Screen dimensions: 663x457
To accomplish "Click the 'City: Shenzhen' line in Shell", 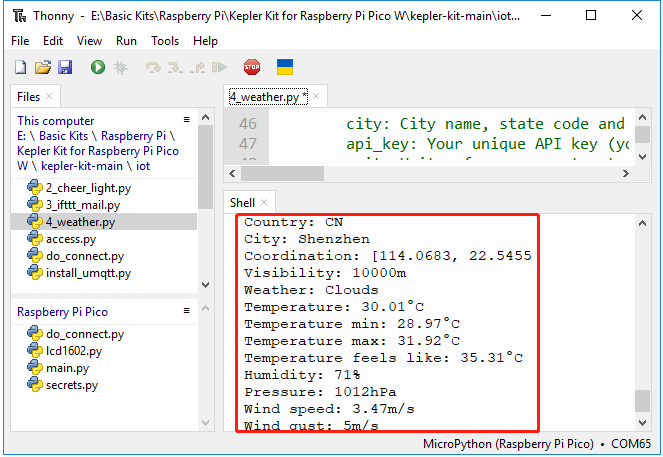I will click(x=307, y=239).
